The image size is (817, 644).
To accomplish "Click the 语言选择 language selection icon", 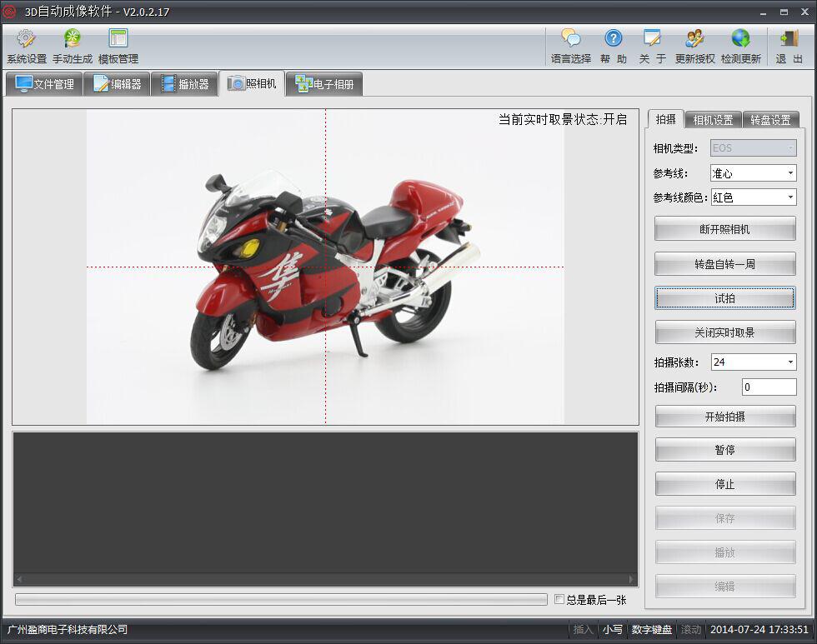I will coord(572,45).
